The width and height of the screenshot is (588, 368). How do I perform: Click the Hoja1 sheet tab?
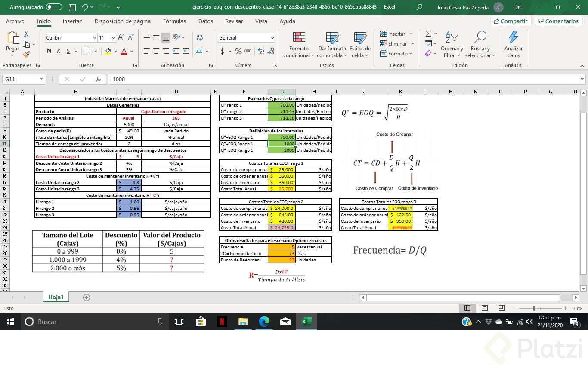tap(56, 297)
